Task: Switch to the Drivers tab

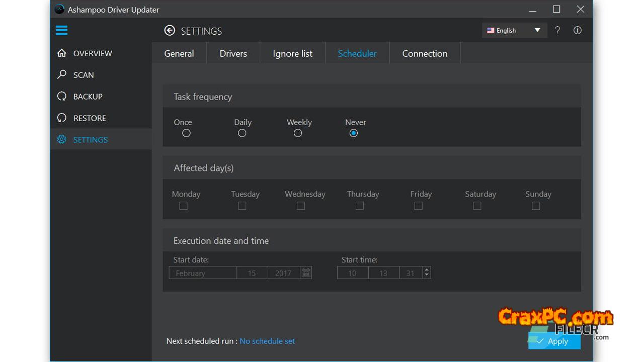Action: (x=233, y=54)
